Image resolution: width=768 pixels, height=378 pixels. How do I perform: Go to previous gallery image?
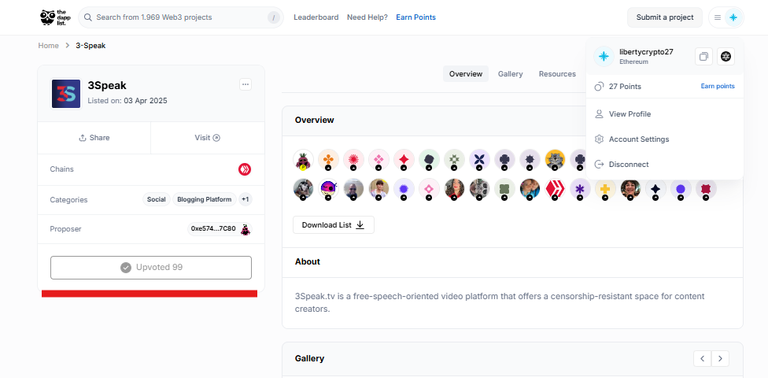[x=702, y=358]
